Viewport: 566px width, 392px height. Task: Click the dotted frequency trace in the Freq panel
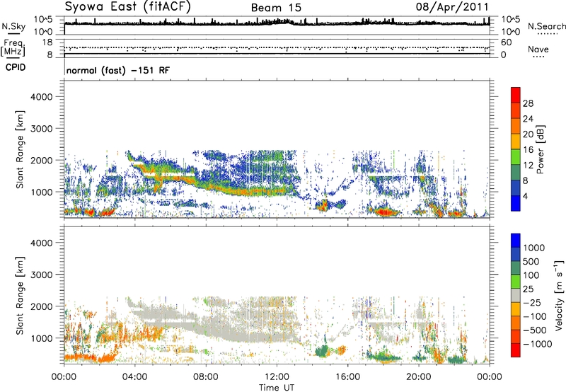click(277, 48)
